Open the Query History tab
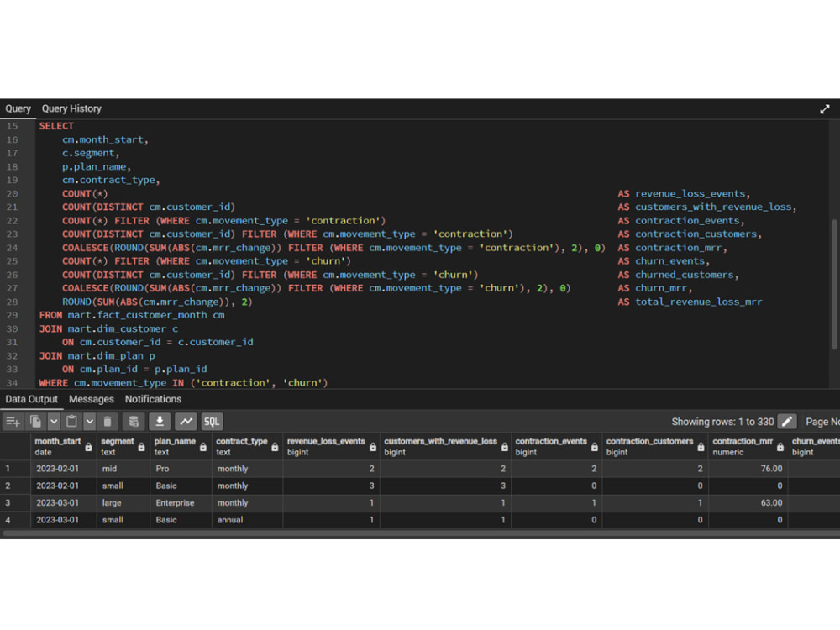840x630 pixels. [x=71, y=108]
